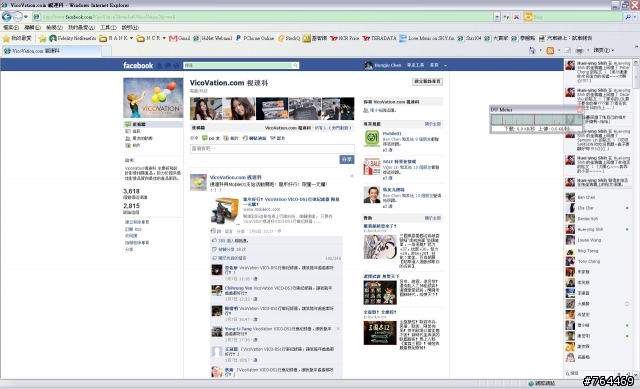Screen dimensions: 640x389
Task: Open the first woman photo thumbnail in photo strip
Action: pyautogui.click(x=206, y=109)
